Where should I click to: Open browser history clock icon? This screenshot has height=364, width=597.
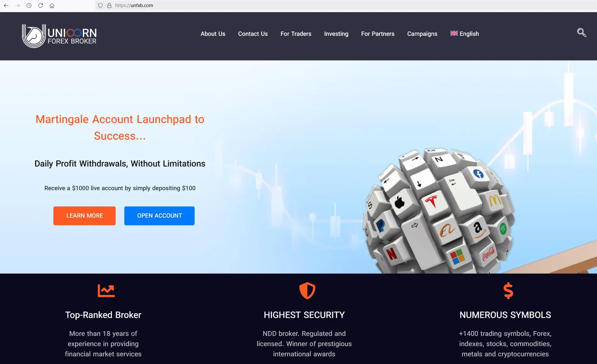(29, 5)
